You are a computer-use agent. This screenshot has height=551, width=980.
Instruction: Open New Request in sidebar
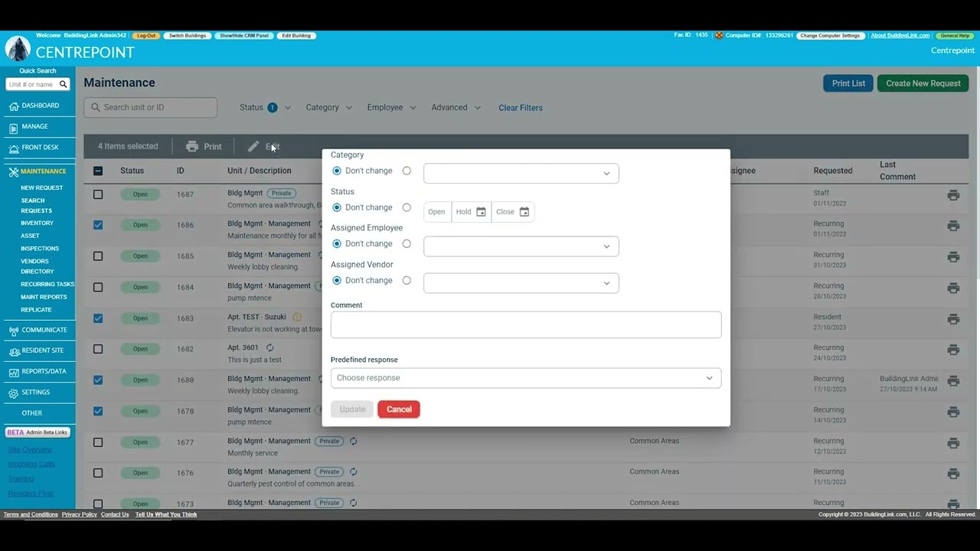pos(42,187)
